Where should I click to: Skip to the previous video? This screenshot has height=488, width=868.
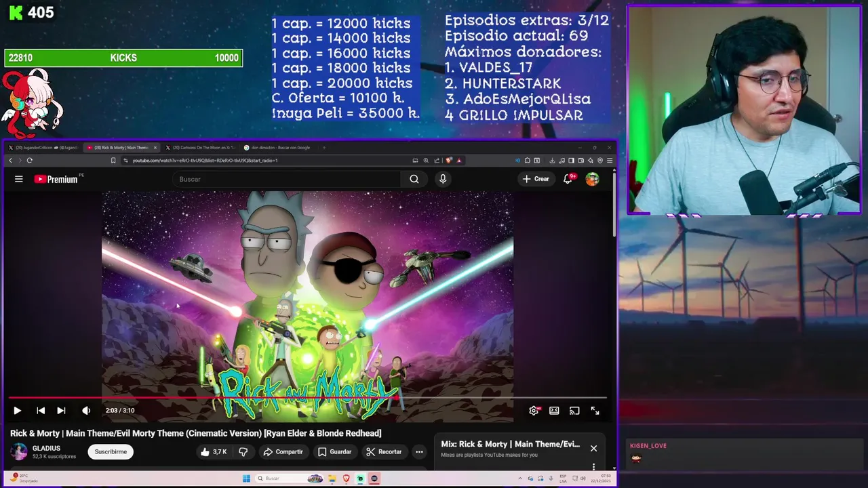[x=41, y=410]
